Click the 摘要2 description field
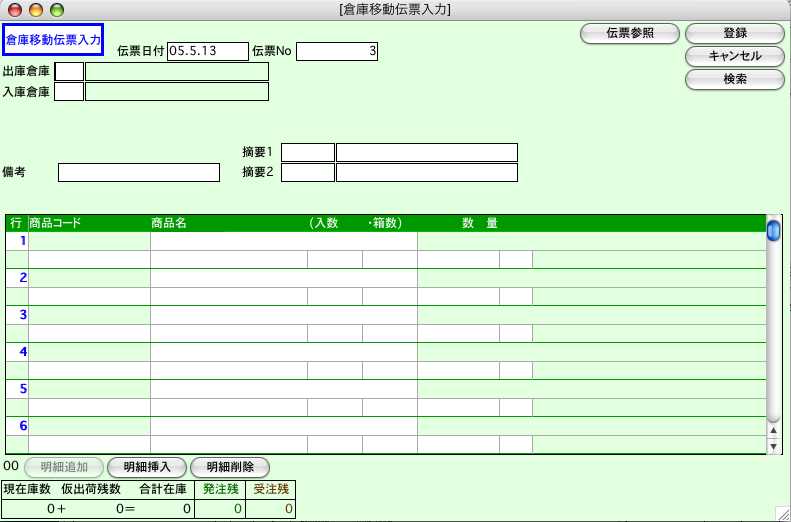This screenshot has height=522, width=791. 426,173
